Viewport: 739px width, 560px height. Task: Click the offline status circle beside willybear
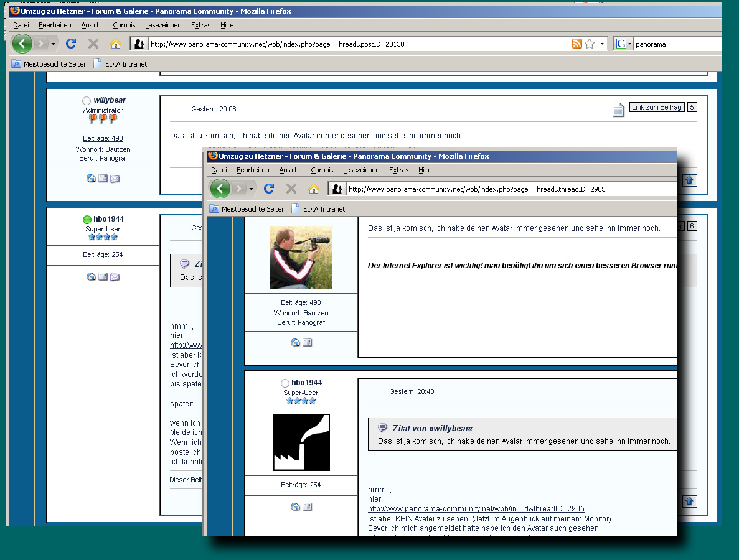point(87,101)
